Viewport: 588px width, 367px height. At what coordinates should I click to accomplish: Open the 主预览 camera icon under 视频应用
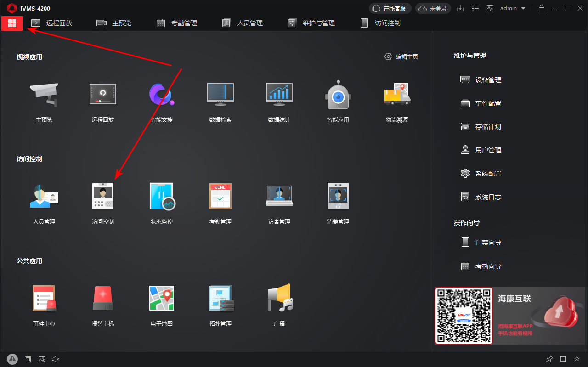click(x=44, y=95)
